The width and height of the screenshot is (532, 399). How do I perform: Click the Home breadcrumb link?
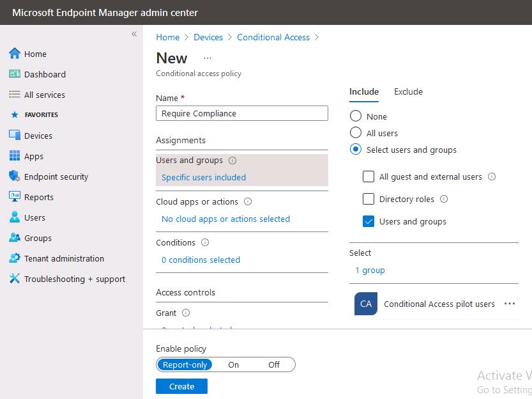click(167, 37)
